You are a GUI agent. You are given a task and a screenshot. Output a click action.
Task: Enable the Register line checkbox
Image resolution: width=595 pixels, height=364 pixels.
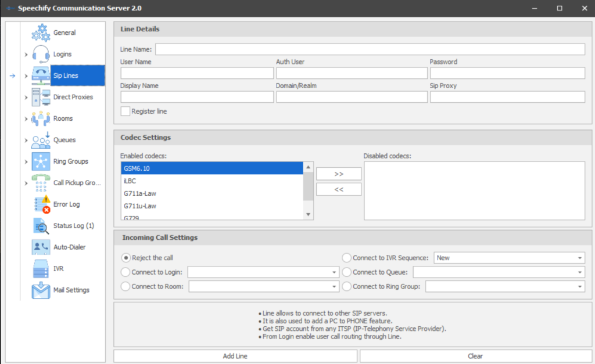[x=126, y=111]
